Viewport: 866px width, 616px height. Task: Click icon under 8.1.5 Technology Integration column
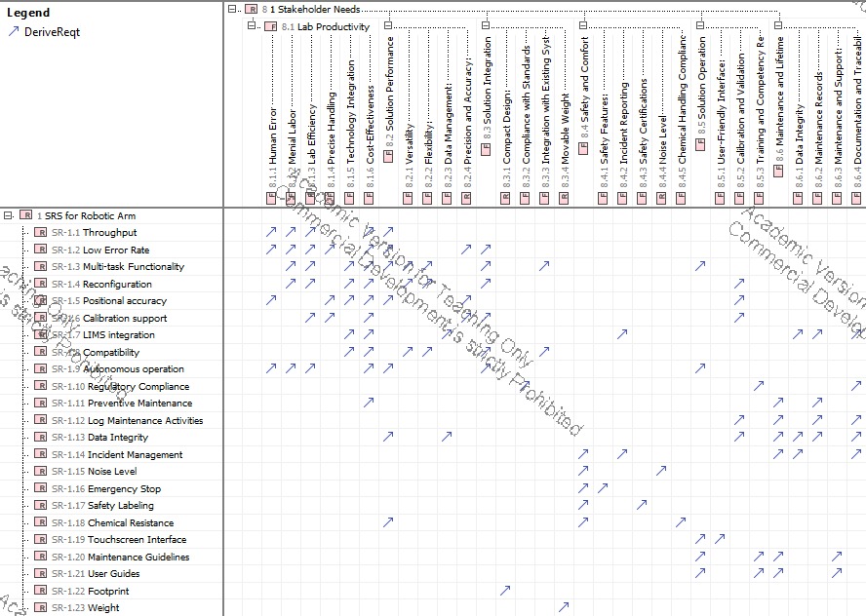349,198
